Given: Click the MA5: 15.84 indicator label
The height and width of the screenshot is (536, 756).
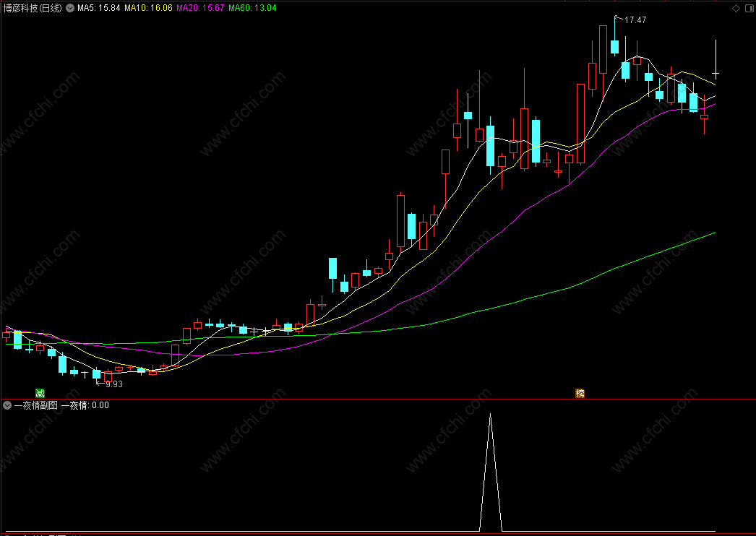Looking at the screenshot, I should [x=98, y=8].
